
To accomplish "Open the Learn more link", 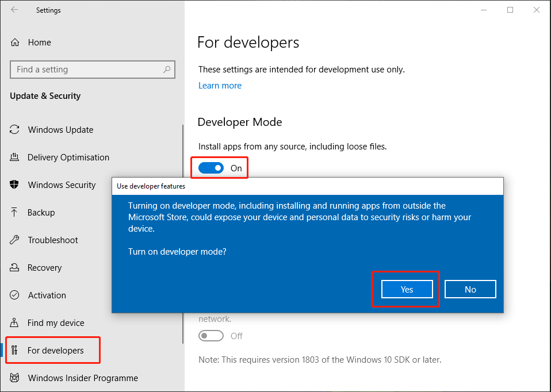I will pos(220,85).
